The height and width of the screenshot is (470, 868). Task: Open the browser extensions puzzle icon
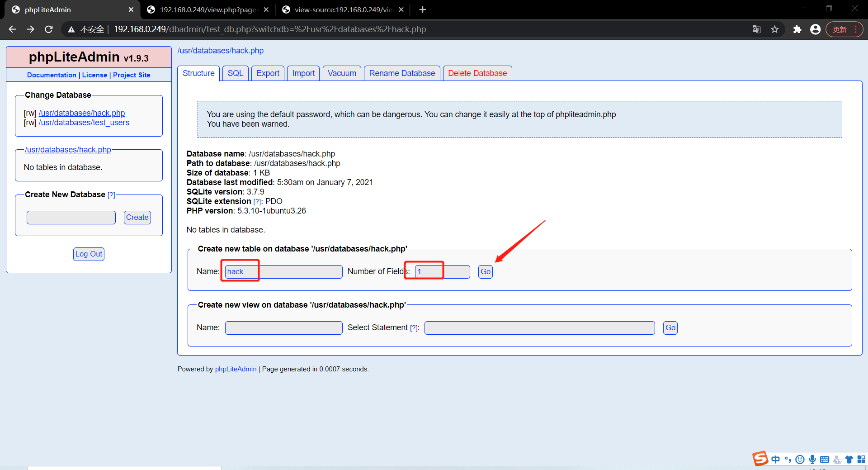797,29
